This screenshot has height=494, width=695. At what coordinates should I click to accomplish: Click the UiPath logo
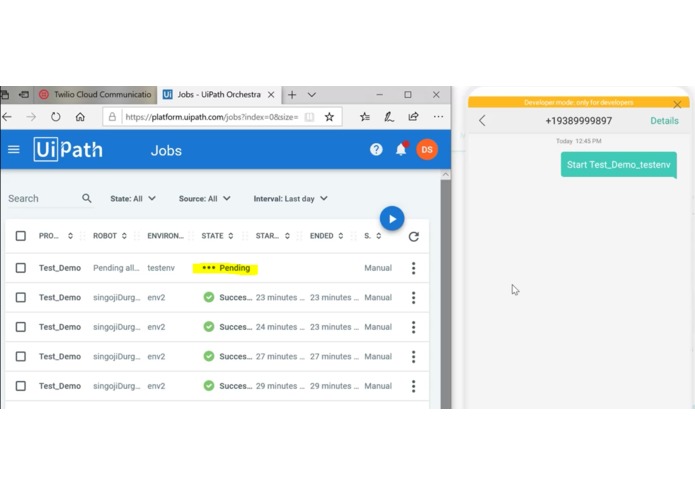(68, 150)
